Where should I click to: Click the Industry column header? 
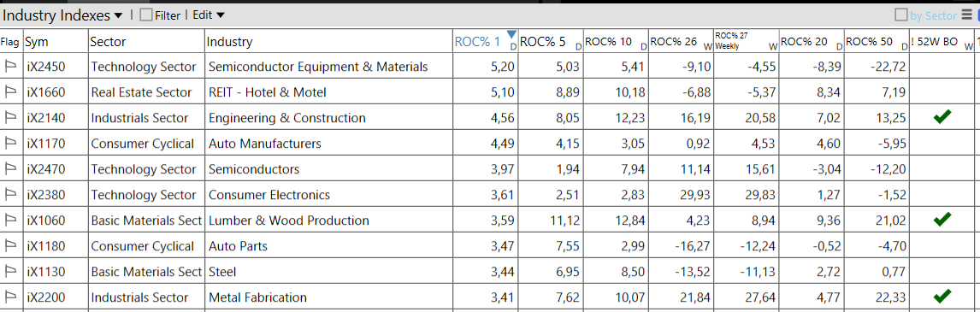coord(328,42)
